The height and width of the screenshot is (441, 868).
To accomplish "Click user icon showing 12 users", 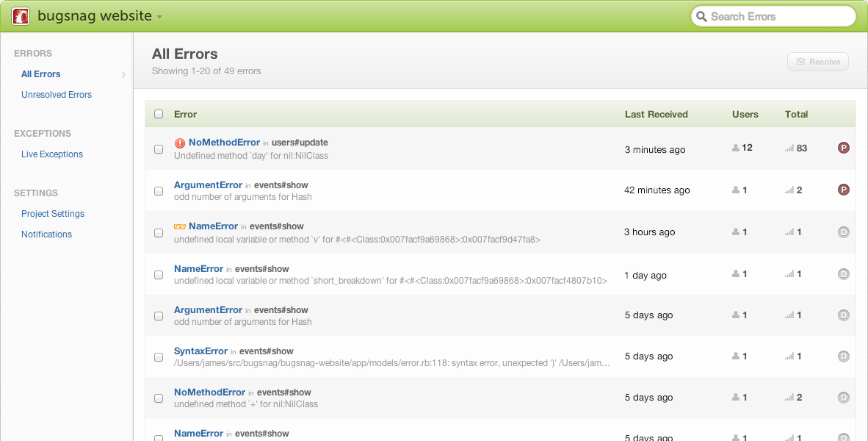I will pos(736,148).
